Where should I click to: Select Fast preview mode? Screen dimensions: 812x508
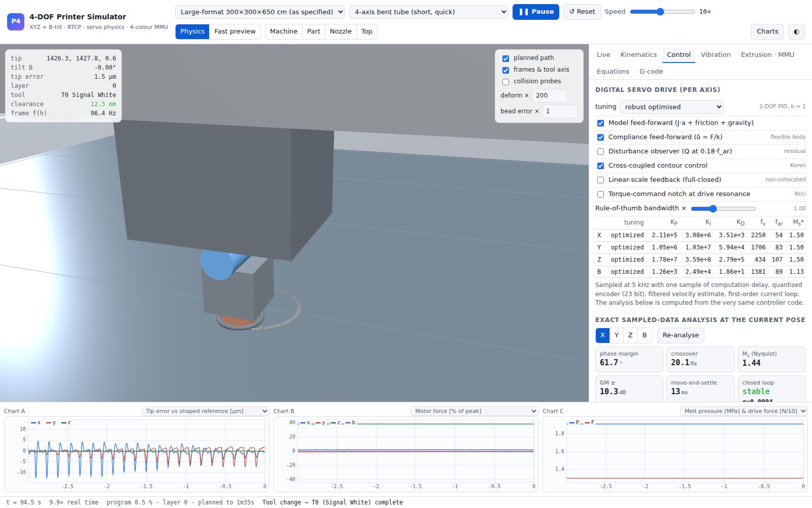(235, 31)
